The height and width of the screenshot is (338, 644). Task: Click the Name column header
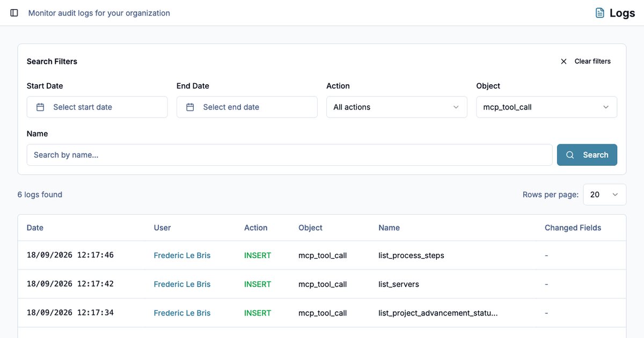point(389,228)
